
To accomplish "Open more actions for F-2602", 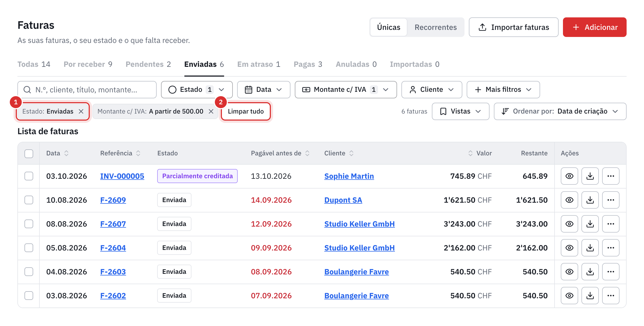I will tap(611, 296).
